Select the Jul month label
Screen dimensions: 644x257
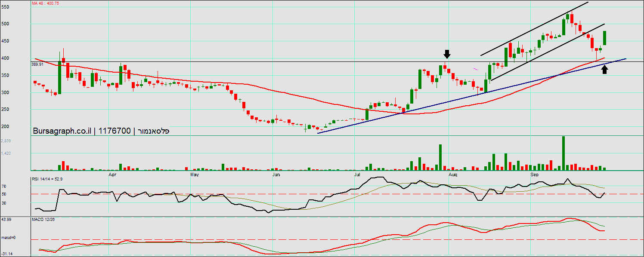click(357, 175)
